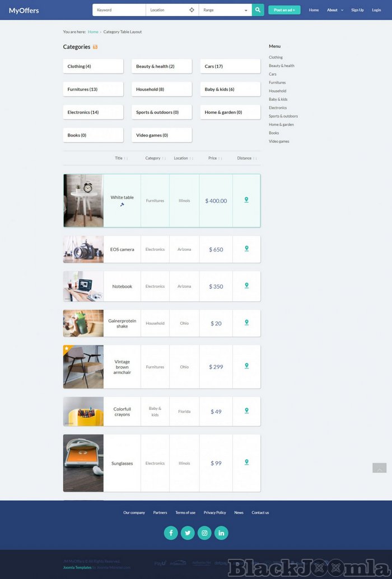Image resolution: width=392 pixels, height=579 pixels.
Task: Open the White table thumbnail image
Action: pos(83,200)
